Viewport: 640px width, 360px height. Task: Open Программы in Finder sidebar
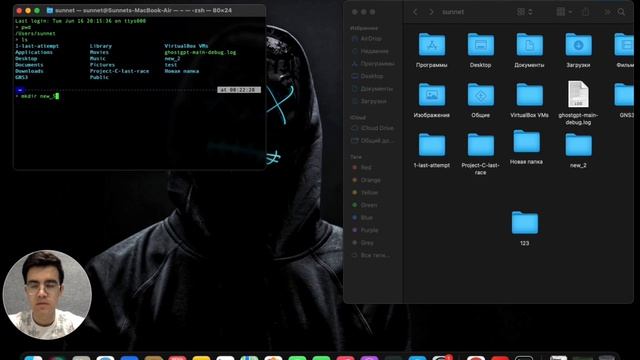373,64
